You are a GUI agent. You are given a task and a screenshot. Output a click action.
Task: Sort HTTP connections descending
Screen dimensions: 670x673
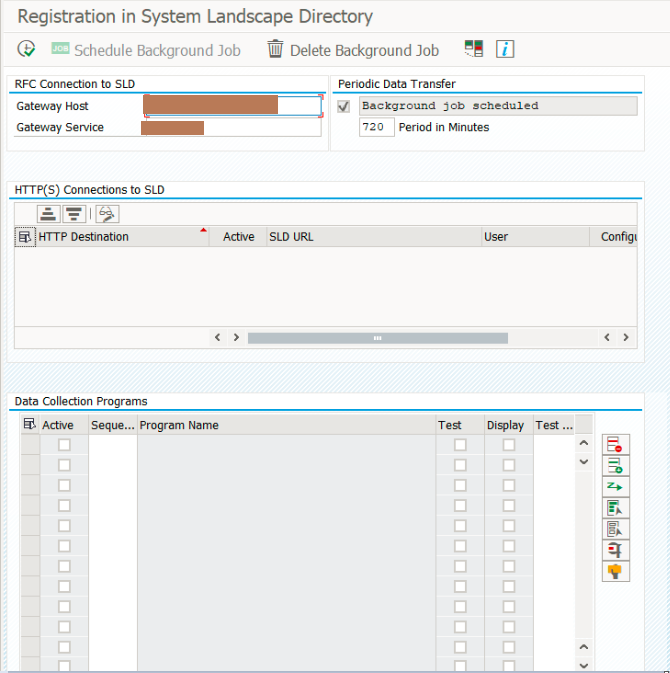click(74, 214)
